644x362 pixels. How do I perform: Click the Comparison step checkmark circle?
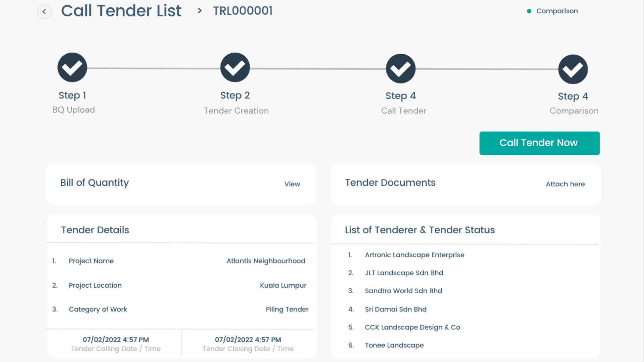(x=573, y=69)
